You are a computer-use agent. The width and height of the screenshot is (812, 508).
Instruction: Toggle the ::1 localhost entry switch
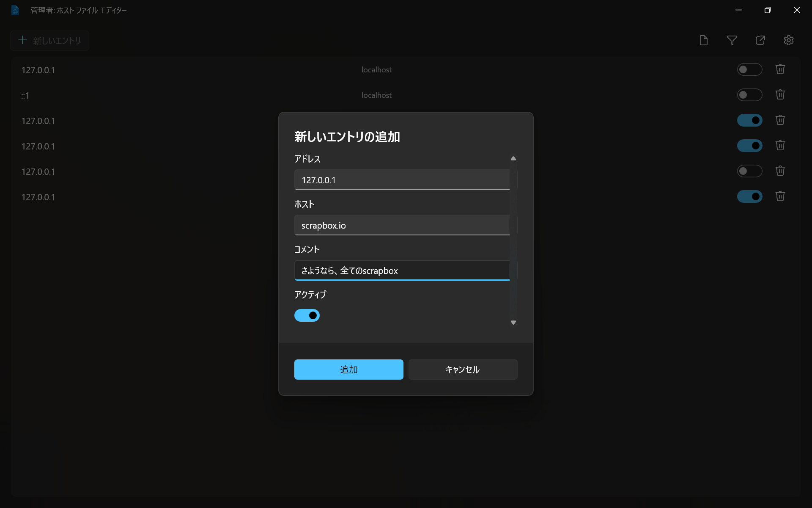[x=749, y=95]
